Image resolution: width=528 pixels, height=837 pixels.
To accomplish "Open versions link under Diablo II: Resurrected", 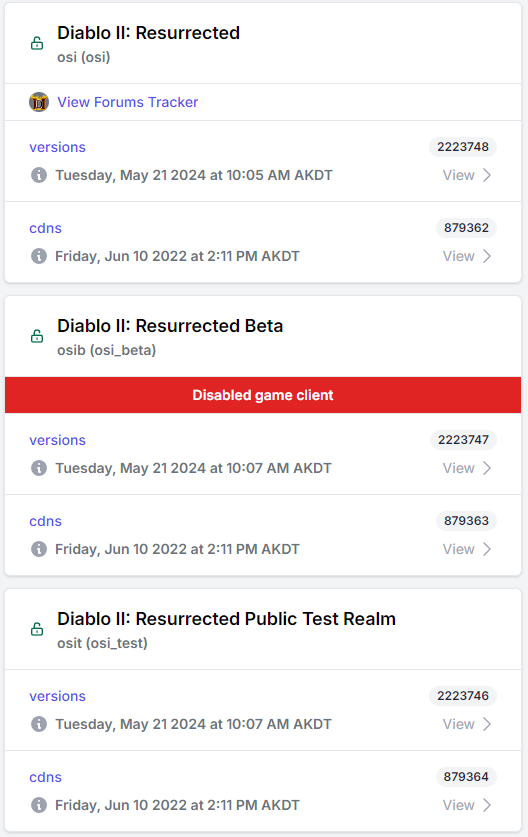I will click(57, 147).
